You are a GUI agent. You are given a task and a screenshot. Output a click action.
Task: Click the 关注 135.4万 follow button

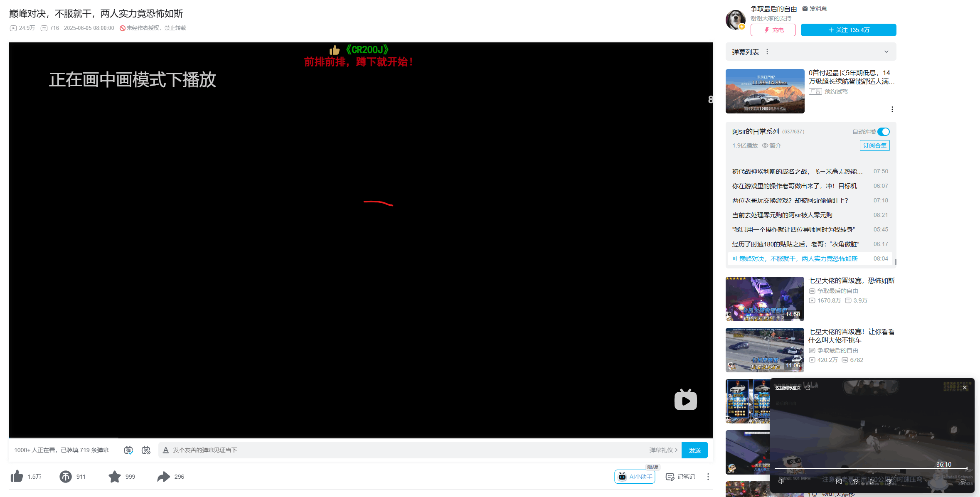[848, 30]
